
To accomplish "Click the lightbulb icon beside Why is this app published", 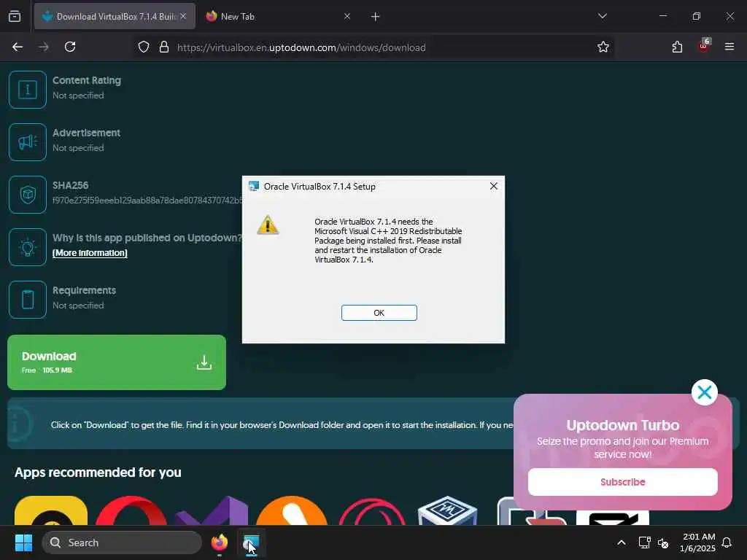I will [x=28, y=247].
